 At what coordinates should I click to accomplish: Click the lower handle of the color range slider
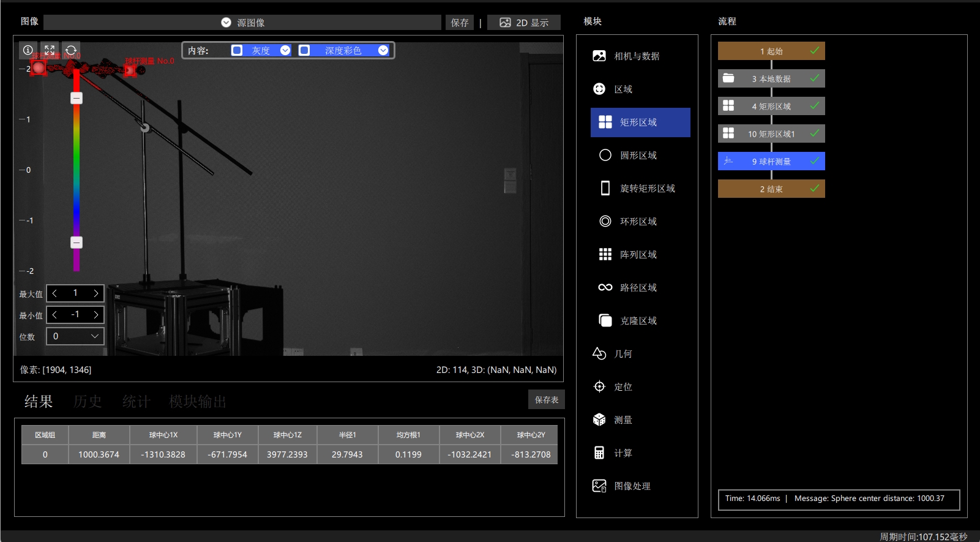(77, 243)
